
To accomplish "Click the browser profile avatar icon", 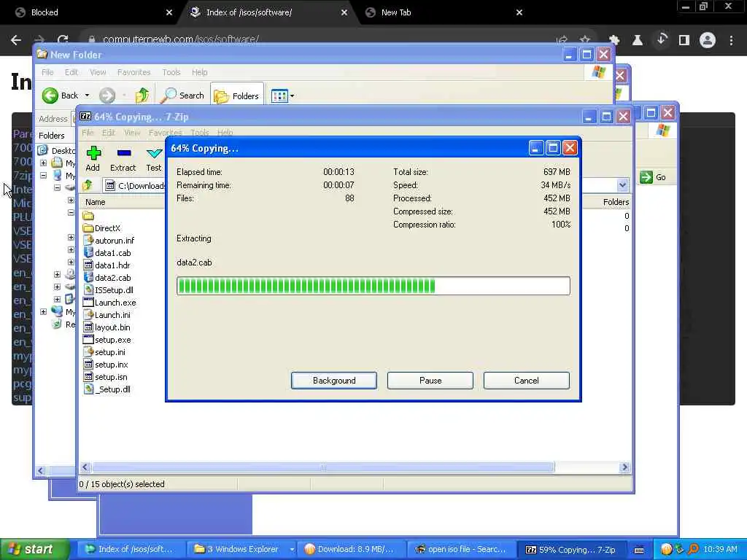I will click(708, 40).
